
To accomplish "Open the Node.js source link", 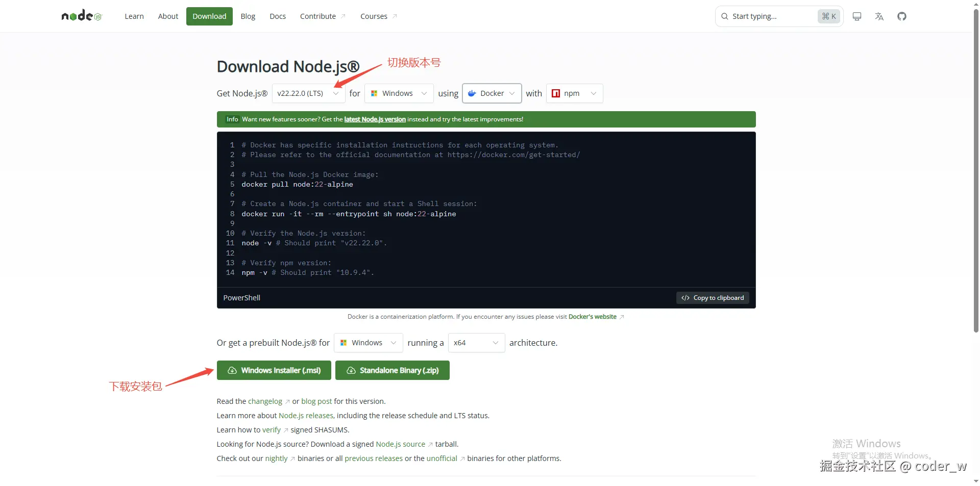I will [400, 444].
